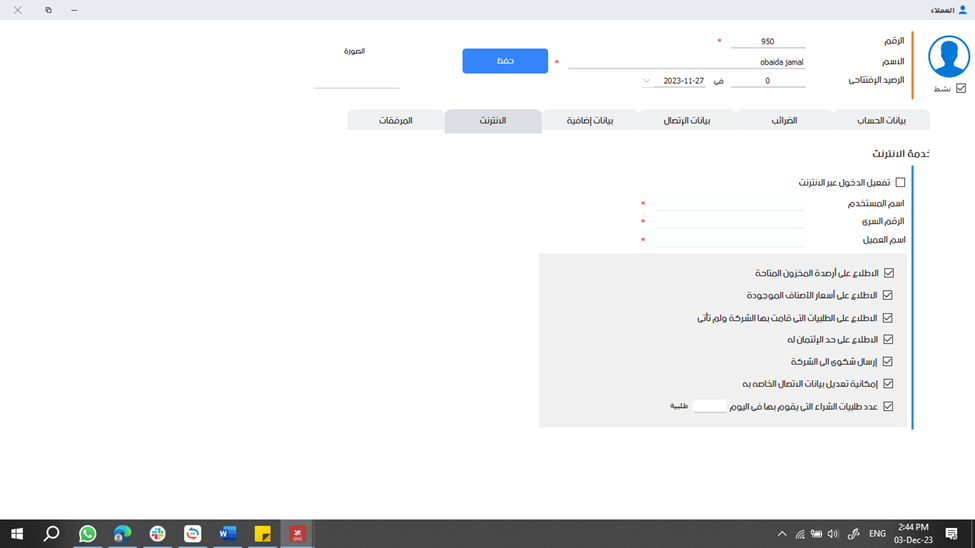Toggle الاطلاع على الطلبيات checkbox
This screenshot has height=548, width=975.
[x=888, y=318]
